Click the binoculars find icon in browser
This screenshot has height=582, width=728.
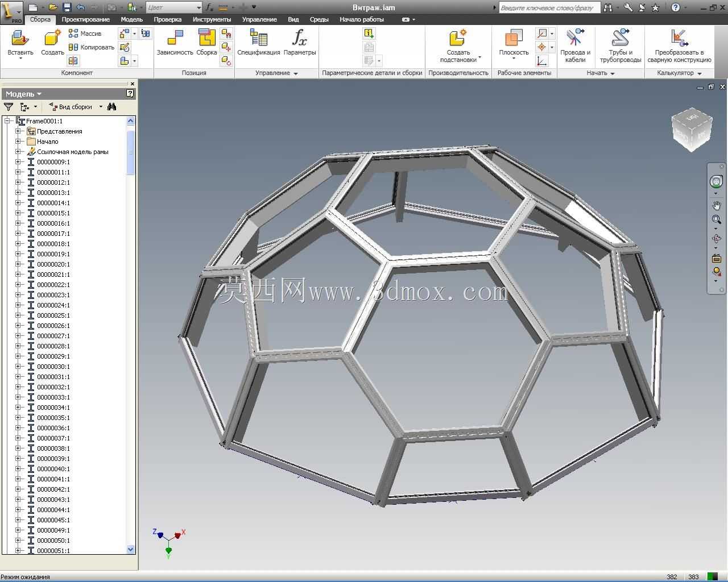click(112, 107)
